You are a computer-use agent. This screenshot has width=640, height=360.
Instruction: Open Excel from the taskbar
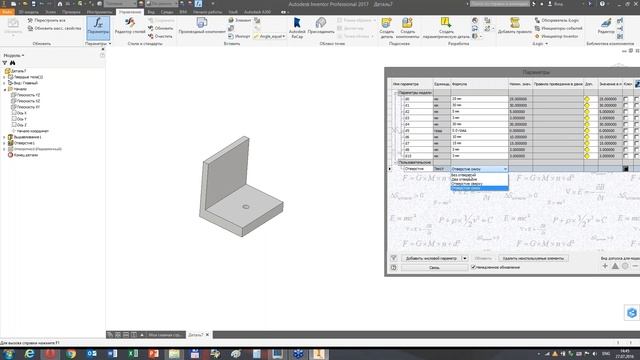tap(133, 353)
